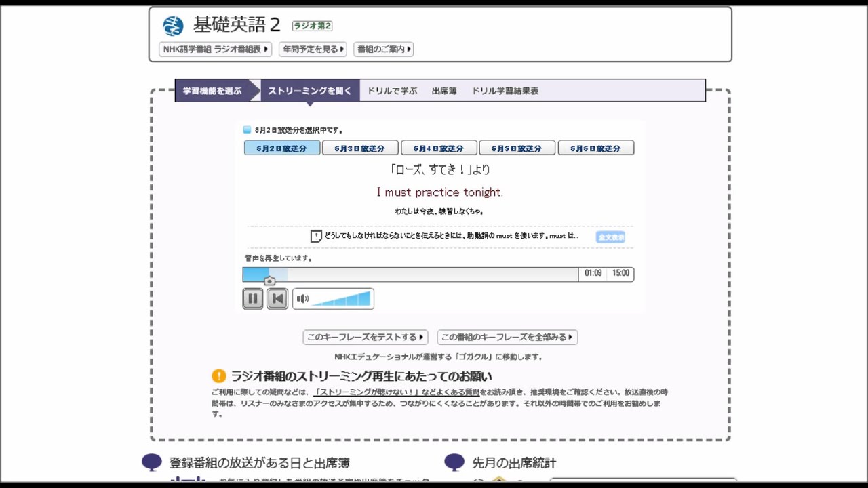Select the 6月4日放送分 broadcast tab
This screenshot has height=488, width=868.
[438, 148]
